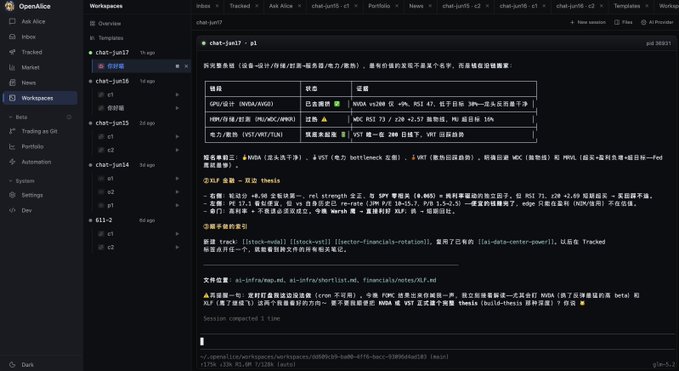
Task: Run session p1 under chat-jun14
Action: click(x=177, y=205)
